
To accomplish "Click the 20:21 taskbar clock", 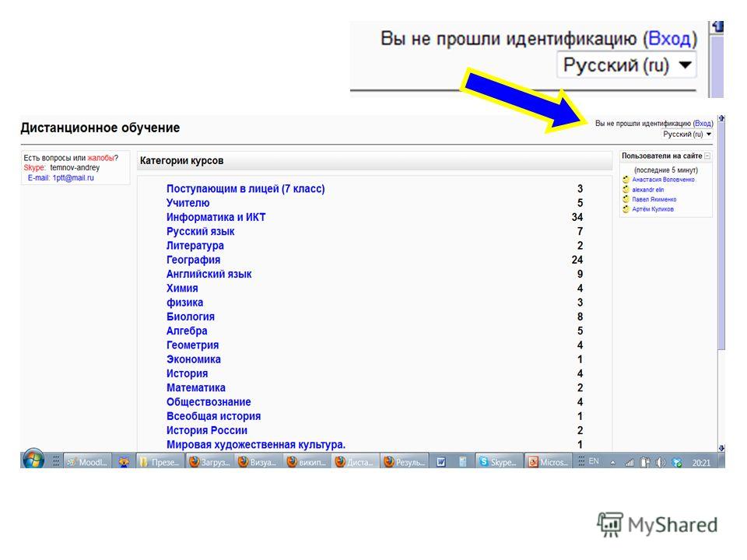I will tap(701, 462).
